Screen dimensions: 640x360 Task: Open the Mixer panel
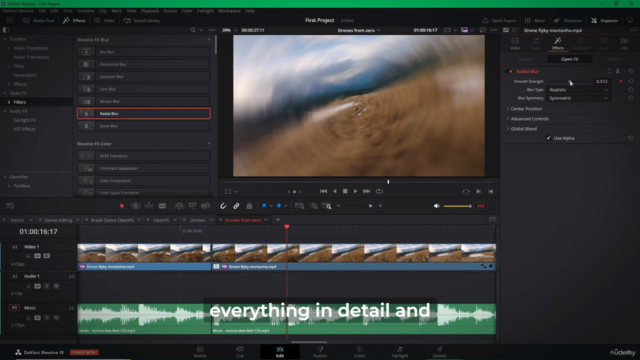click(x=535, y=20)
